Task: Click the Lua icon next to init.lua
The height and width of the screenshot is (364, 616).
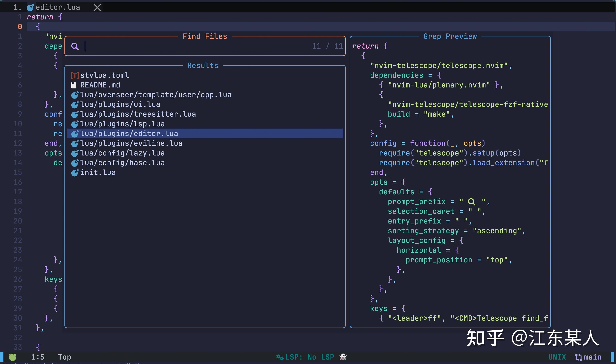Action: pos(75,172)
